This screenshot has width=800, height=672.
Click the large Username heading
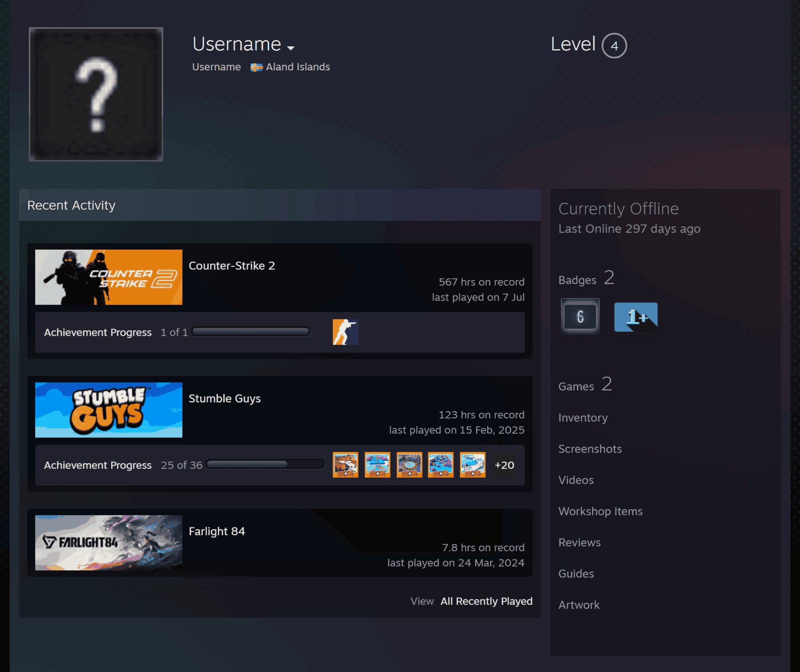click(x=237, y=44)
